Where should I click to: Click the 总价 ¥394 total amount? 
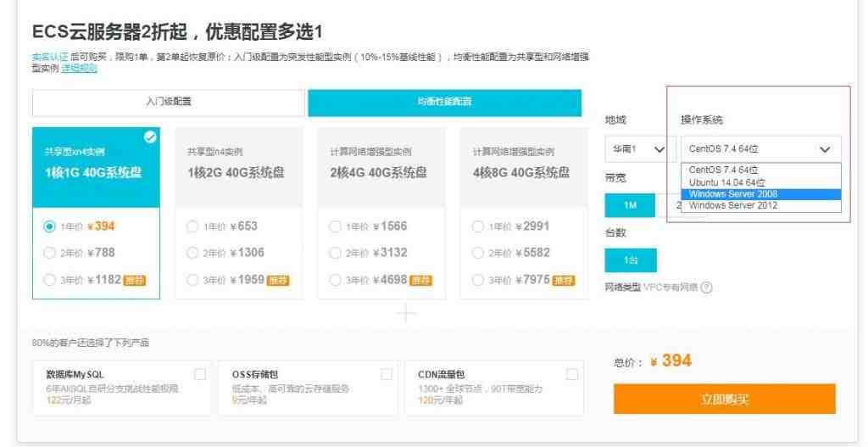tap(671, 361)
